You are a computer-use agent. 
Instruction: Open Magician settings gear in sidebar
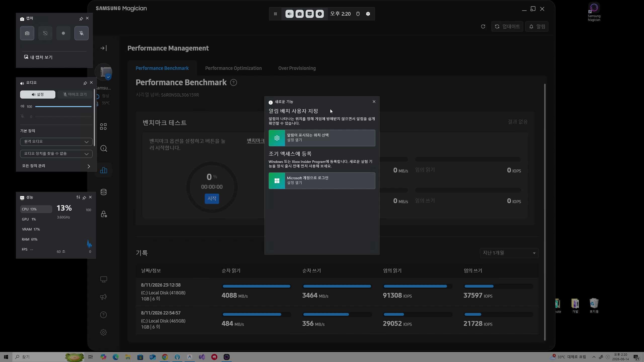103,332
